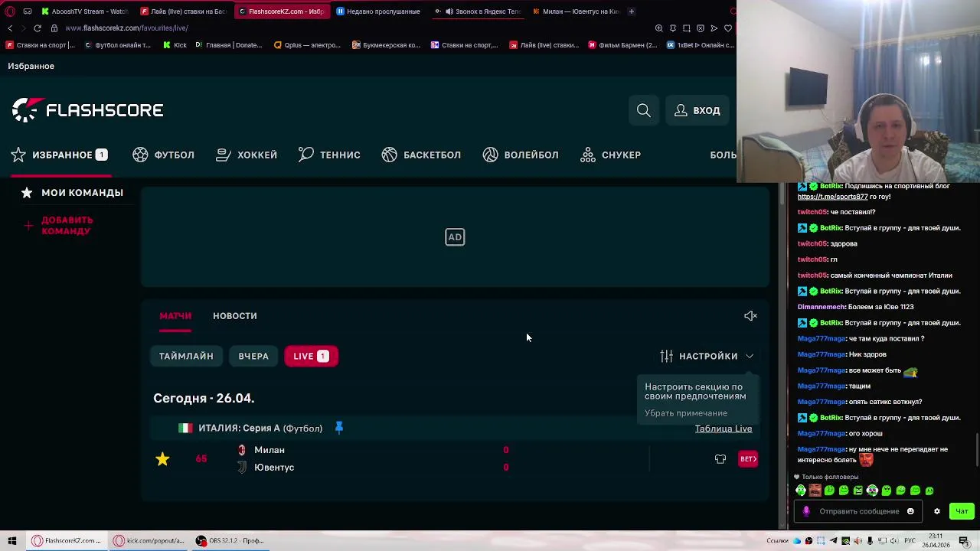Viewport: 980px width, 551px height.
Task: Switch to Футбол sport section
Action: click(163, 155)
